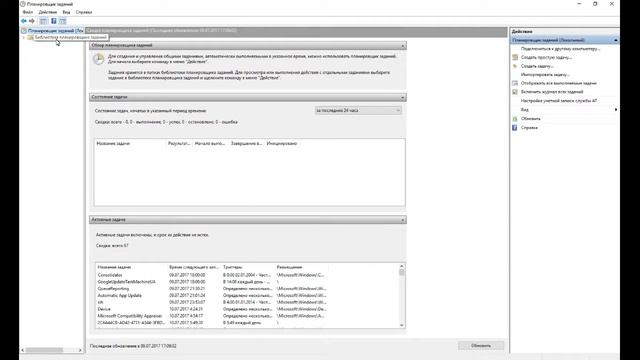Click the Начало выполнения column header

click(210, 144)
